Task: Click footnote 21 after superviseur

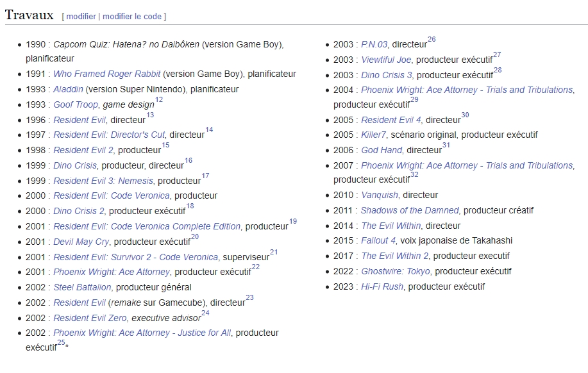Action: pyautogui.click(x=274, y=253)
